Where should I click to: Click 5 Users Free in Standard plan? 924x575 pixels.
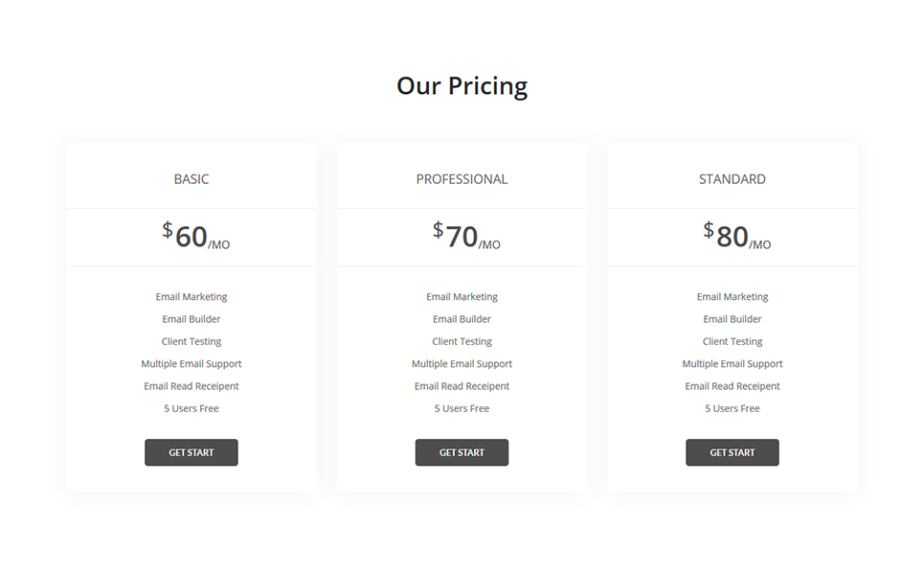pos(732,408)
